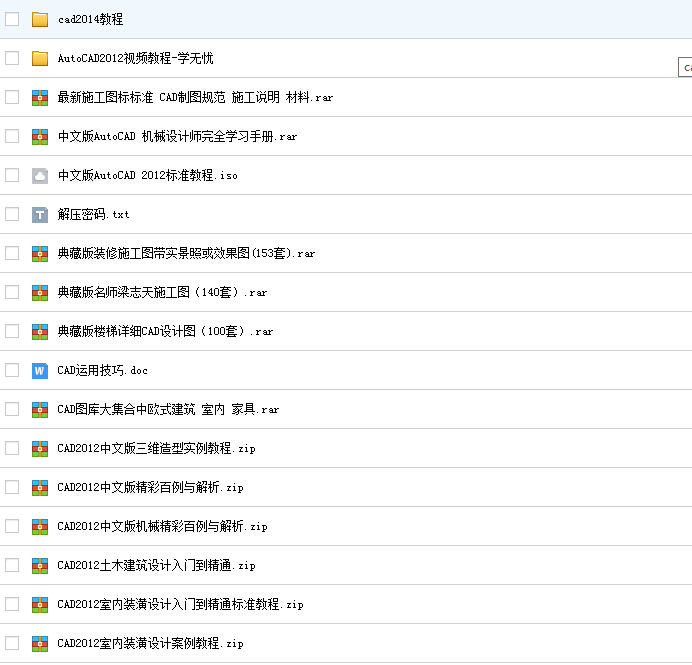Viewport: 692px width, 665px height.
Task: Click the file name CAD2012土木建筑设计入门到精通.zip
Action: coord(156,565)
